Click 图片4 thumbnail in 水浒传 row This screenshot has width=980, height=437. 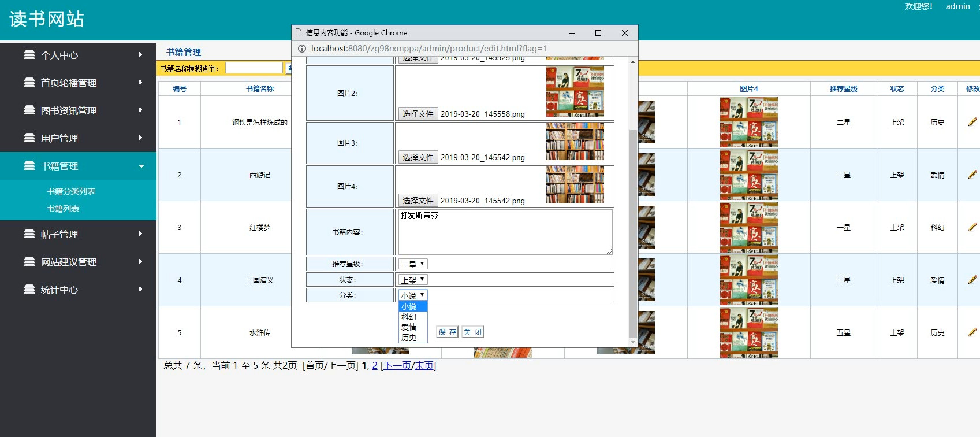pos(749,332)
